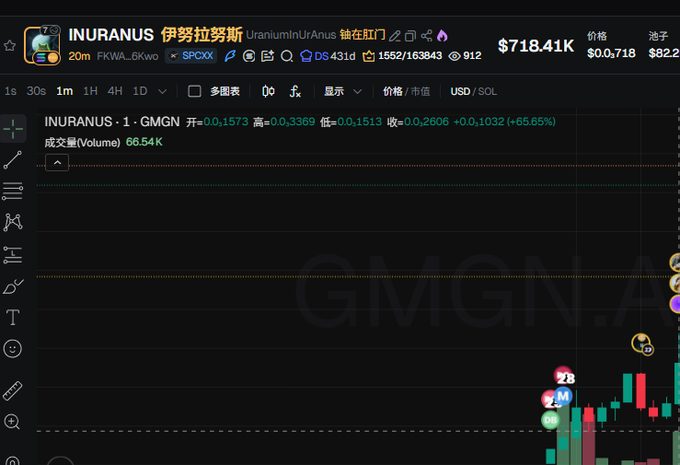Select the horizontal lines fib tool
Image resolution: width=680 pixels, height=465 pixels.
click(13, 191)
